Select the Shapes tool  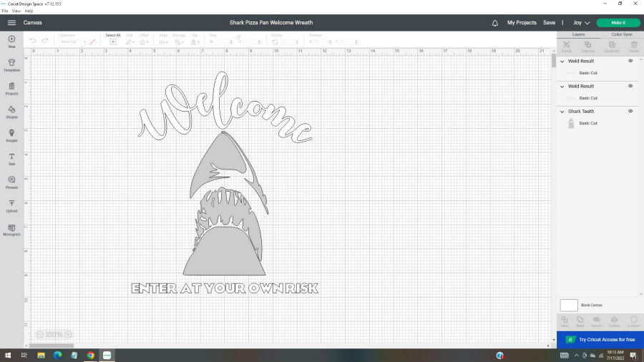(x=11, y=111)
